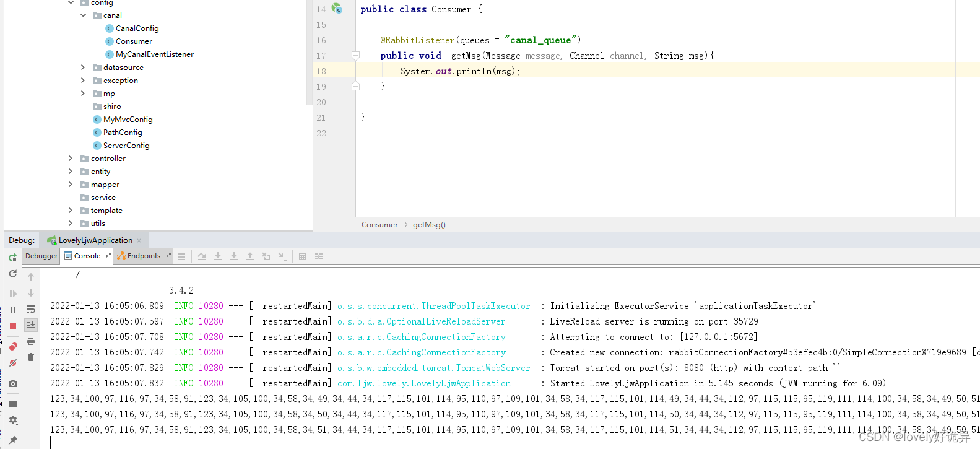Select the LovelyLjwApplication debug tab
This screenshot has height=449, width=980.
tap(95, 240)
